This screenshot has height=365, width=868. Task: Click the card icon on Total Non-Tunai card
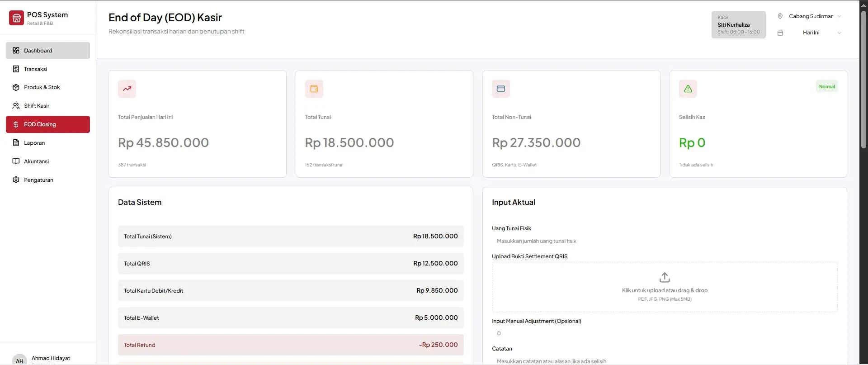(x=501, y=89)
